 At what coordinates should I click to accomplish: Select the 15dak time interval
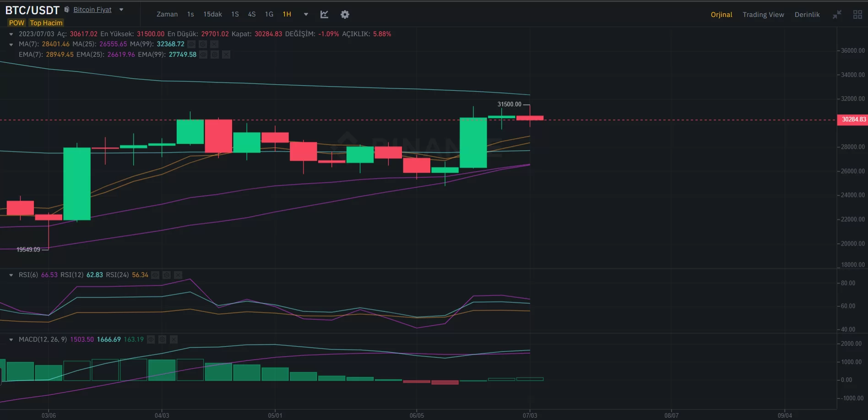click(212, 14)
